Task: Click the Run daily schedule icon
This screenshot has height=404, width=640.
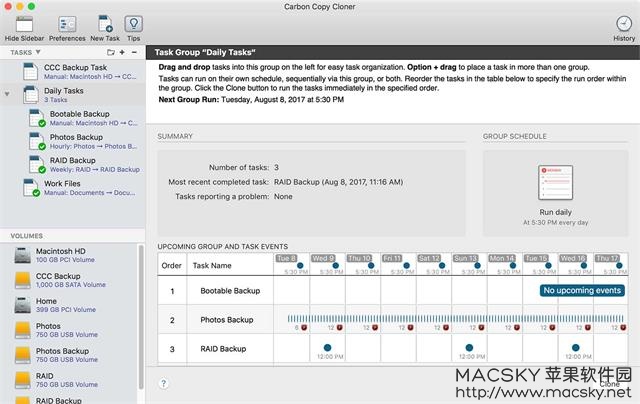Action: point(555,182)
